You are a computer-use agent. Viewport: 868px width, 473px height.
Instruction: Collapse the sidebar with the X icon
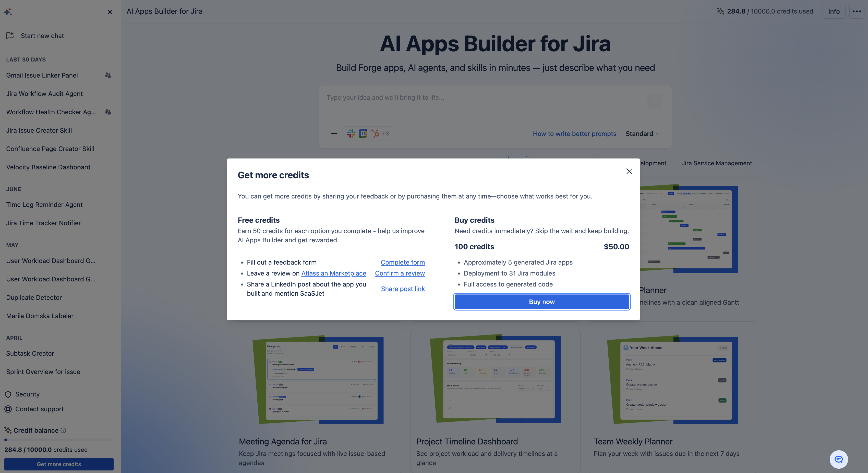pos(110,12)
